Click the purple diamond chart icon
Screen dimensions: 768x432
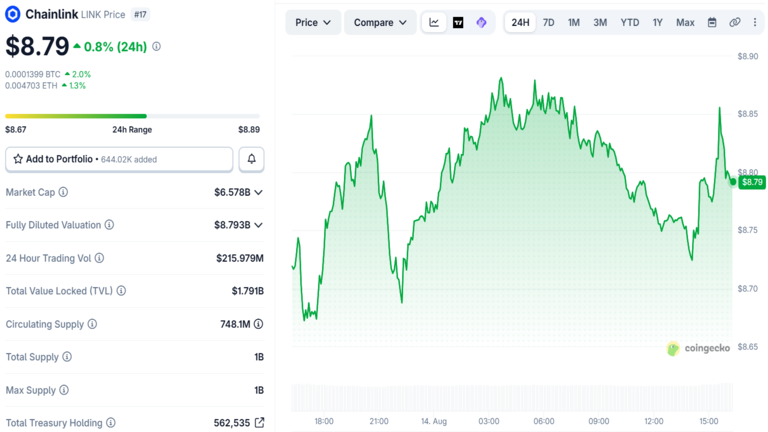pyautogui.click(x=481, y=23)
